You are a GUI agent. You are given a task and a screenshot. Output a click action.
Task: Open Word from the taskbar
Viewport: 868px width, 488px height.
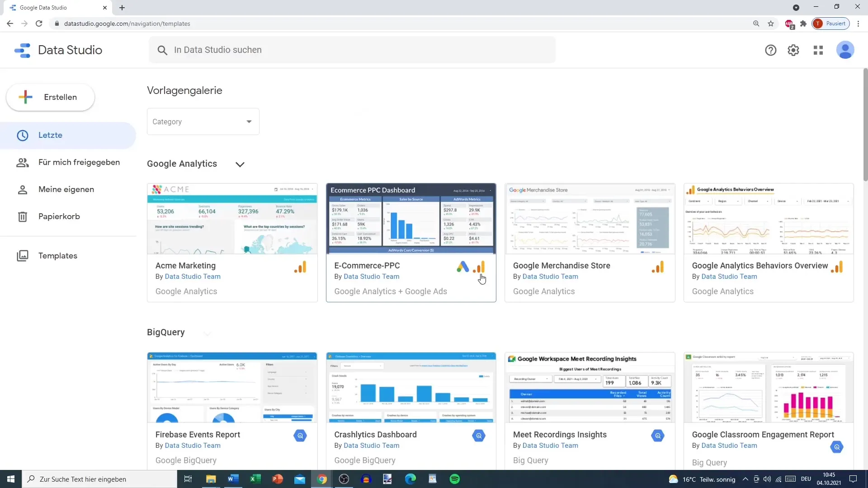pos(233,479)
